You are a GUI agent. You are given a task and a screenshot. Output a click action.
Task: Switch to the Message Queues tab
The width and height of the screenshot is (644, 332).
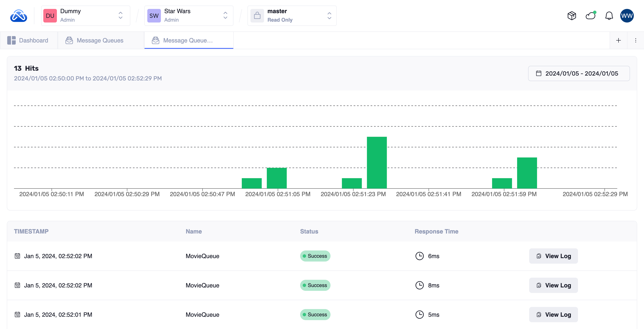pyautogui.click(x=94, y=40)
